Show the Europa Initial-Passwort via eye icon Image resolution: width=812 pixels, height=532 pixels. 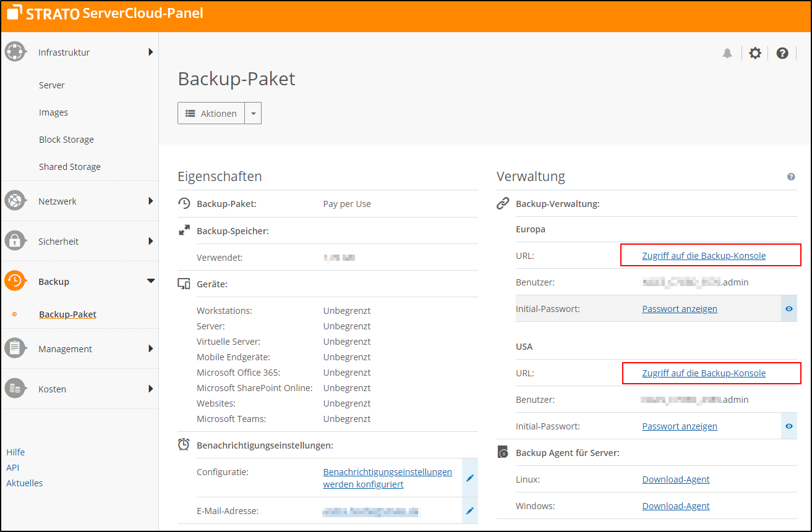click(789, 308)
